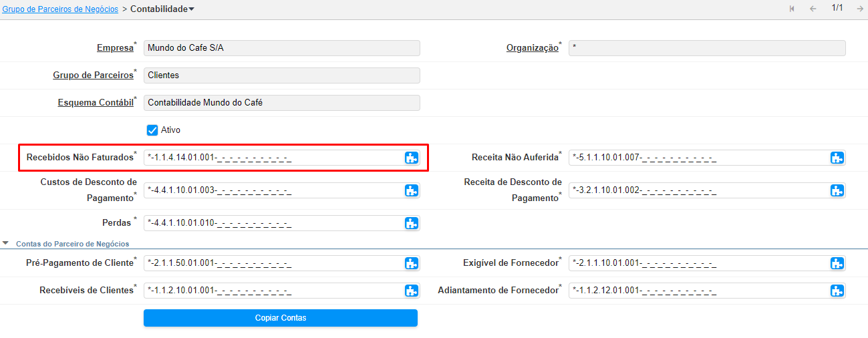868x338 pixels.
Task: Open account picker for Receita Não Auferida
Action: (x=837, y=158)
